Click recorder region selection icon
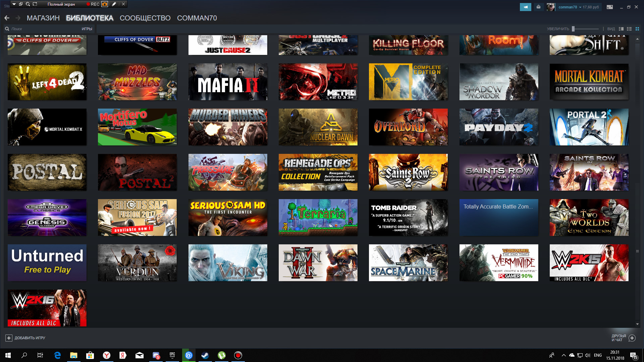Viewport: 644px width, 362px height. pyautogui.click(x=35, y=4)
